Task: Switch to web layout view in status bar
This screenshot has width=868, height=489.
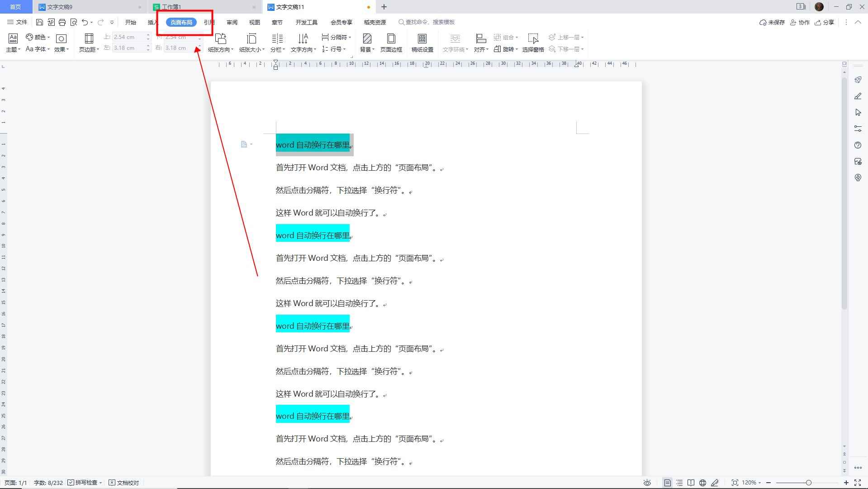Action: click(x=702, y=483)
